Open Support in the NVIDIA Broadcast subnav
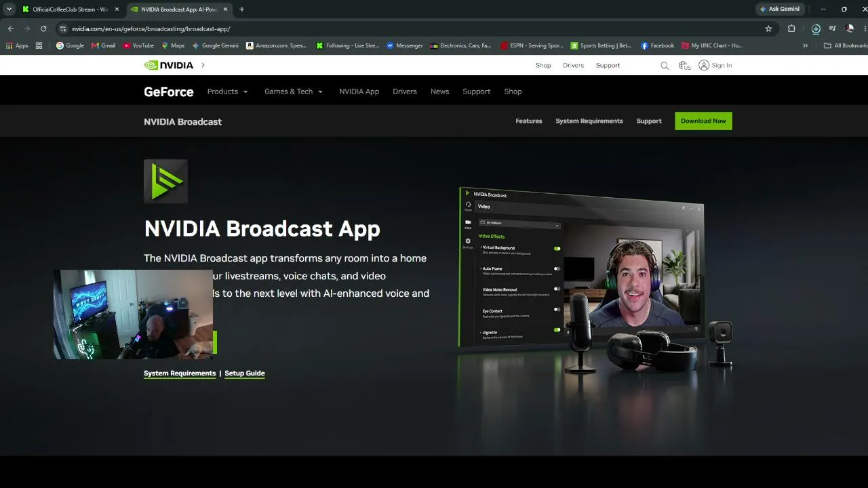The image size is (868, 488). [x=649, y=121]
